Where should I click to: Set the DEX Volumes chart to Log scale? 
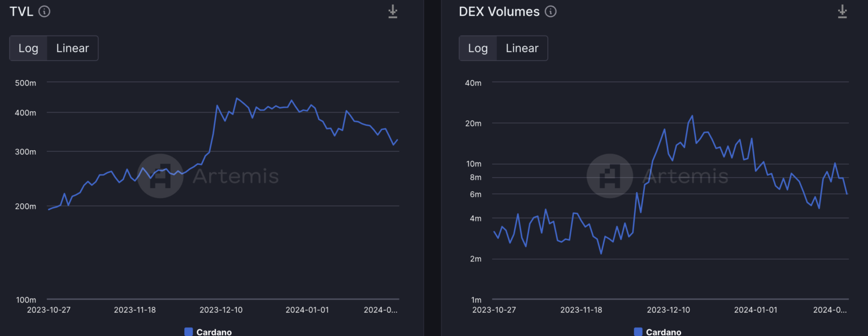coord(478,48)
